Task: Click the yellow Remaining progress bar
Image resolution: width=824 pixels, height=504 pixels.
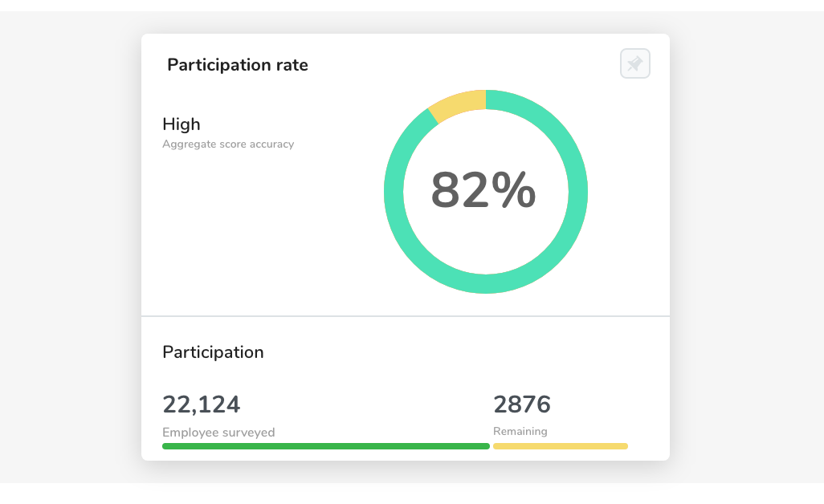Action: (x=561, y=446)
